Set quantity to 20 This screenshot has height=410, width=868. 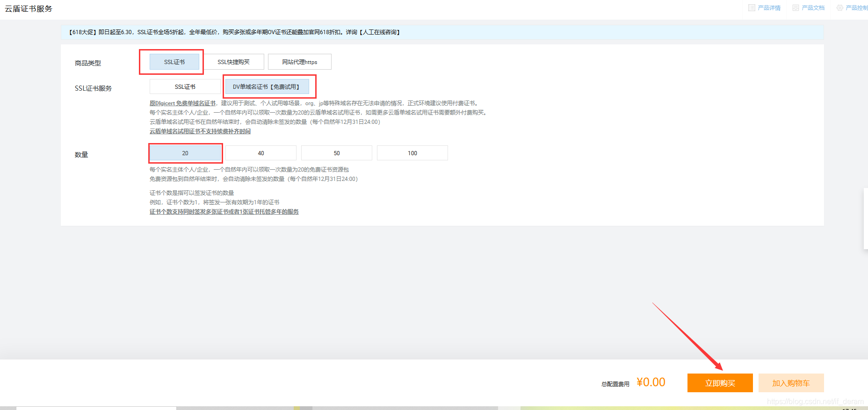(x=185, y=153)
